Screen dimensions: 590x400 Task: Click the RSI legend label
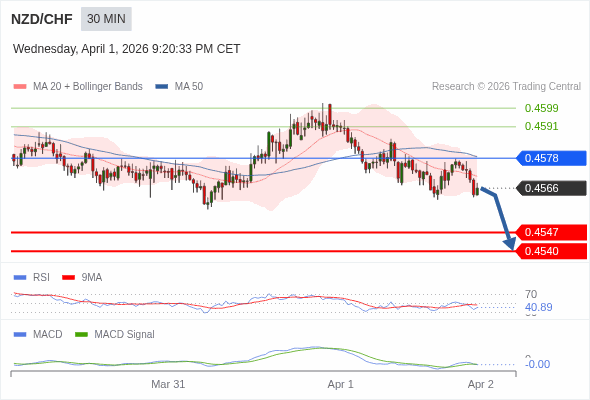[41, 278]
